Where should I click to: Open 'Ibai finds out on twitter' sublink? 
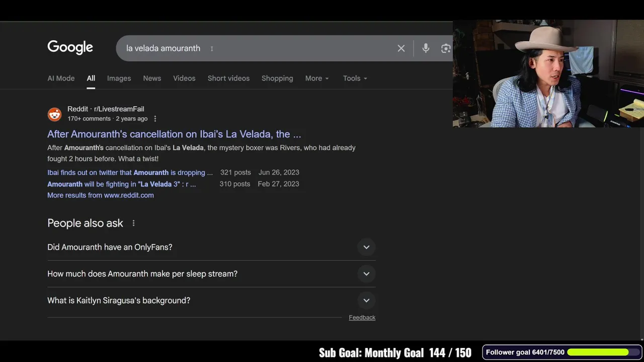pos(130,172)
